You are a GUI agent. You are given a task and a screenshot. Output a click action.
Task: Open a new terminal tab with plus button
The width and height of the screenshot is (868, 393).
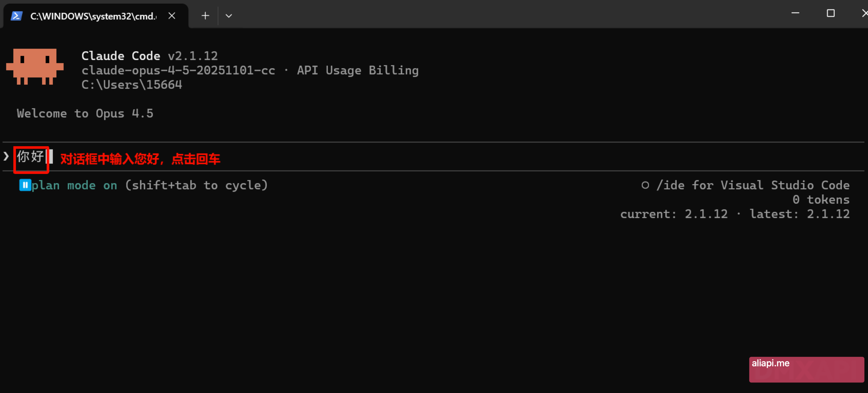coord(205,16)
